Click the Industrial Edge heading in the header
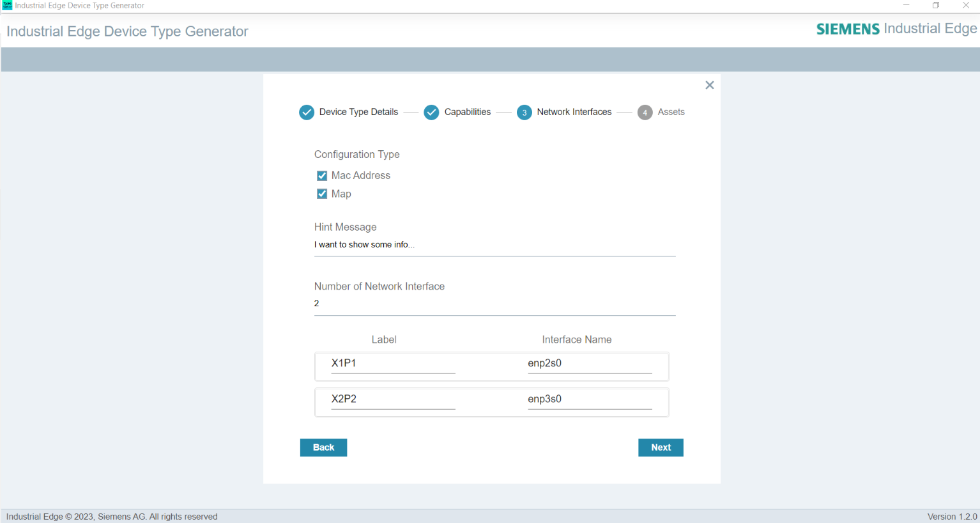980x523 pixels. (930, 28)
